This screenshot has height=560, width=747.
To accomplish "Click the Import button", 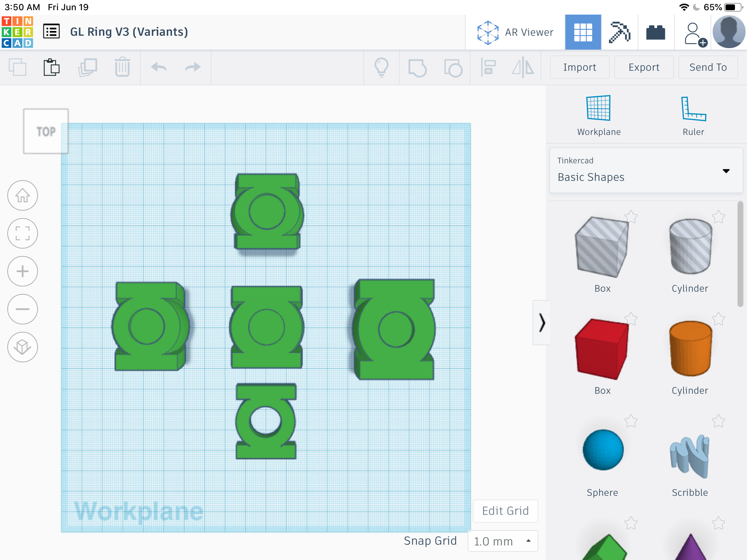I will tap(580, 67).
